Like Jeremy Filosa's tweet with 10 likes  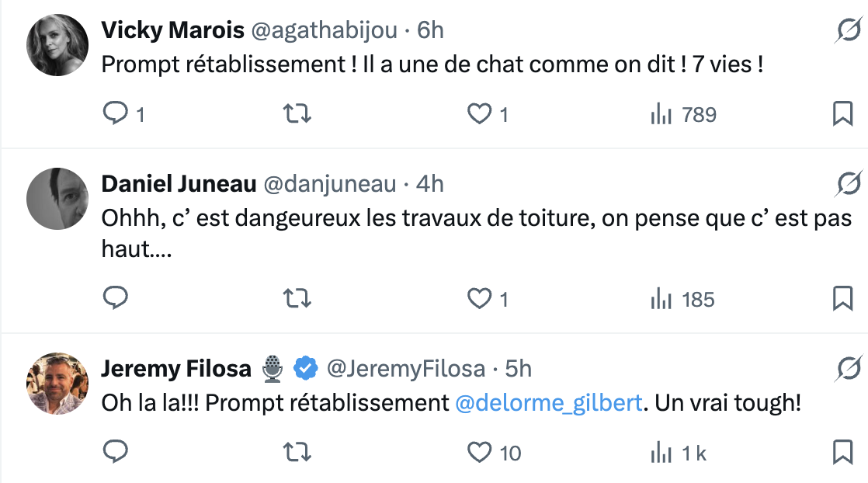tap(480, 452)
